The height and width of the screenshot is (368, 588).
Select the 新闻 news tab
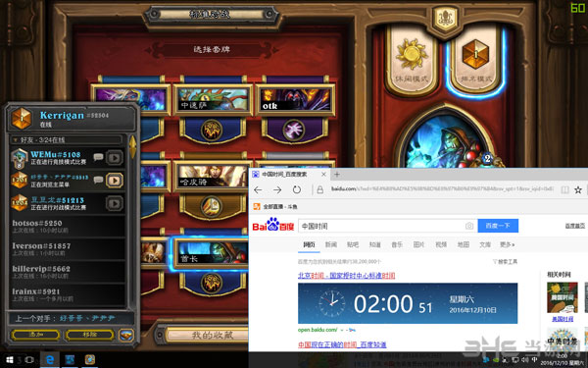(x=331, y=244)
